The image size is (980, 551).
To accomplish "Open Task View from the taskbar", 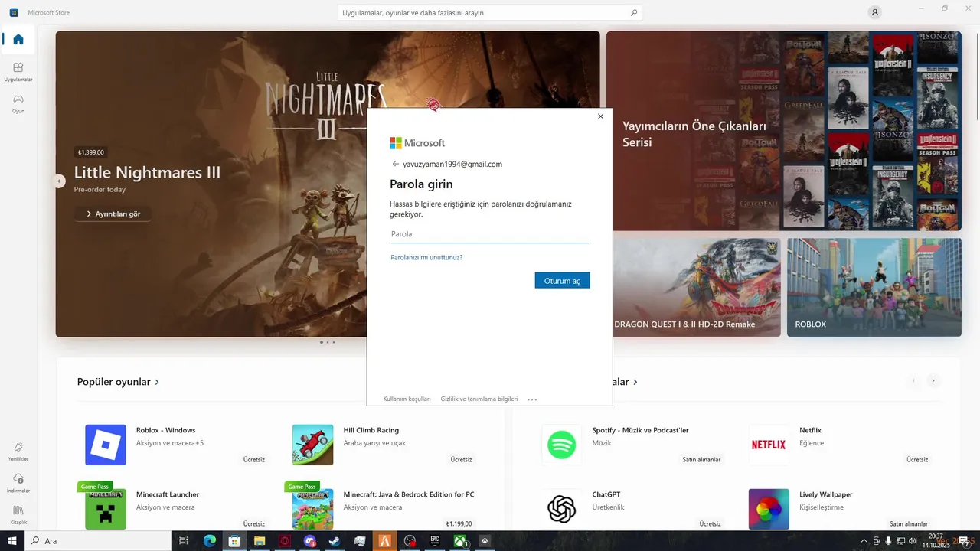I will [184, 541].
